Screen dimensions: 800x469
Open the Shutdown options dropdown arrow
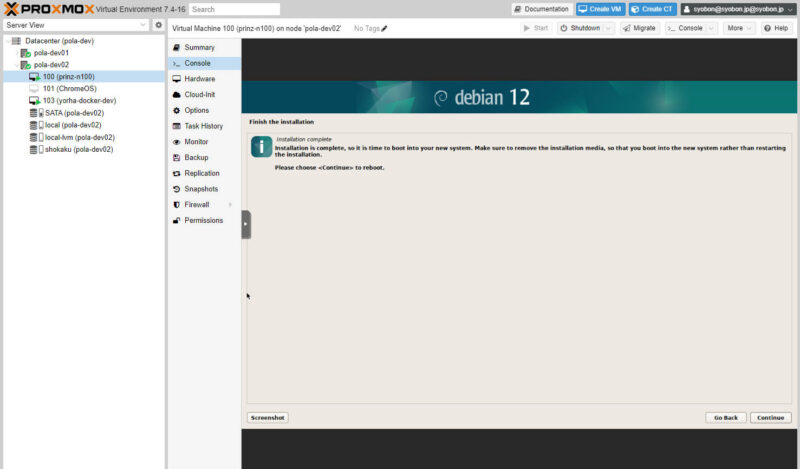(x=608, y=28)
